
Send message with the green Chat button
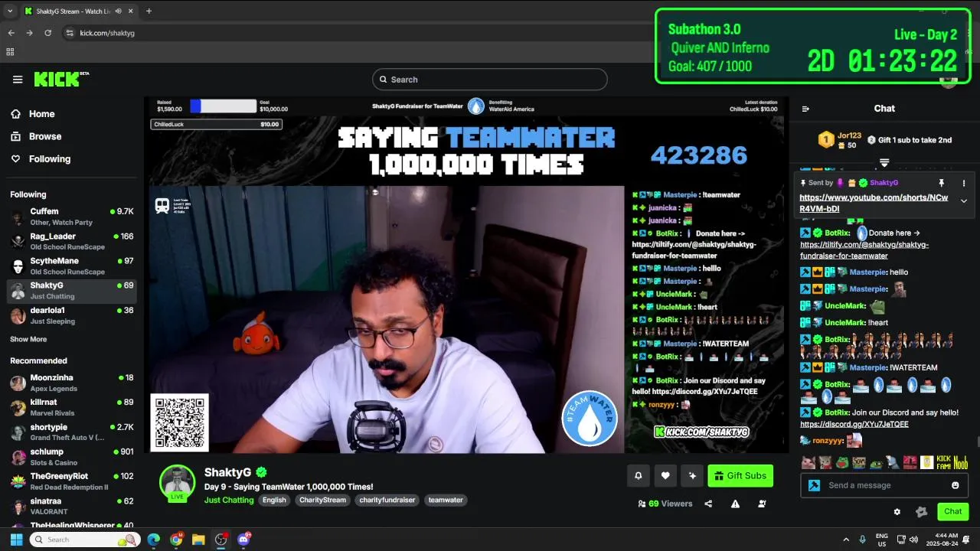952,511
